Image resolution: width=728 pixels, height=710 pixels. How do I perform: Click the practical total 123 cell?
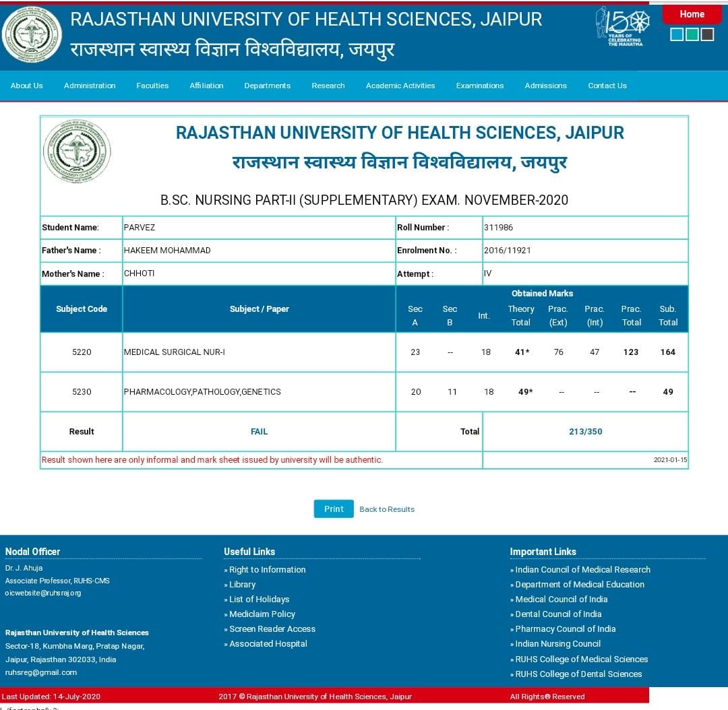click(x=631, y=352)
